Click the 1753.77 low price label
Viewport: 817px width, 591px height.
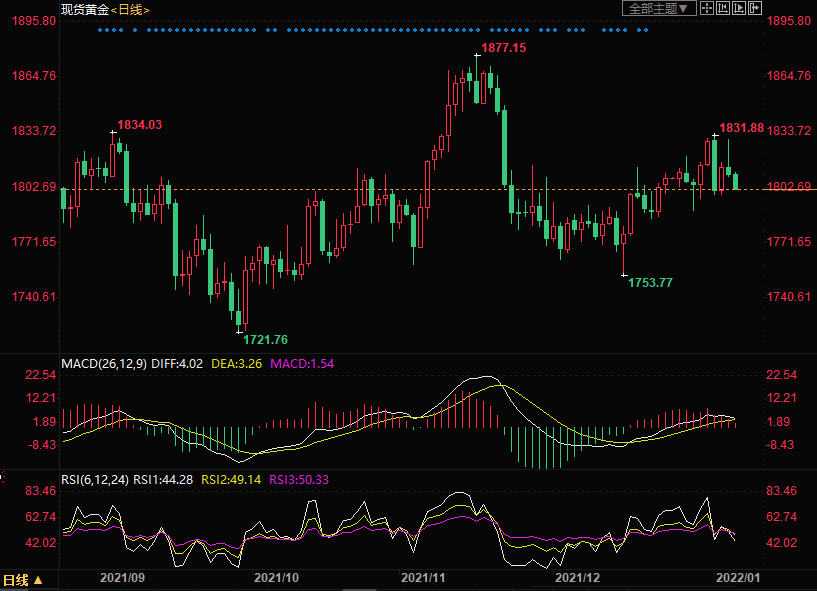[650, 283]
